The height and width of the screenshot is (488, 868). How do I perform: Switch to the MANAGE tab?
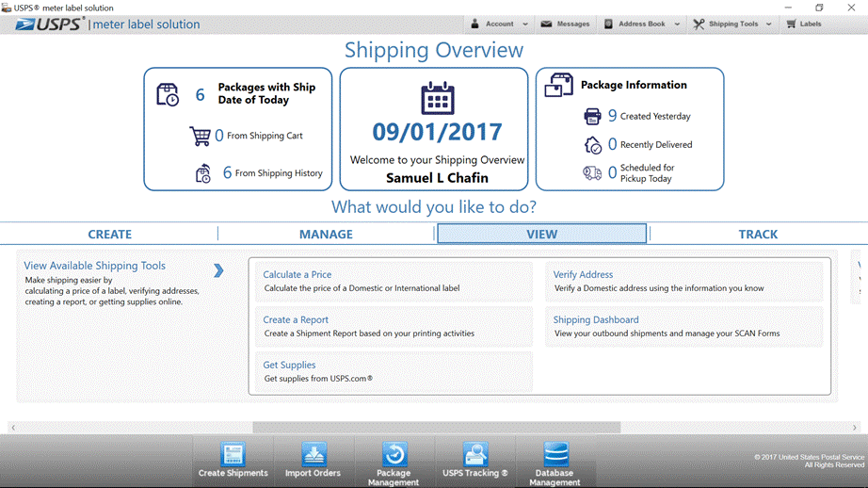(x=326, y=234)
